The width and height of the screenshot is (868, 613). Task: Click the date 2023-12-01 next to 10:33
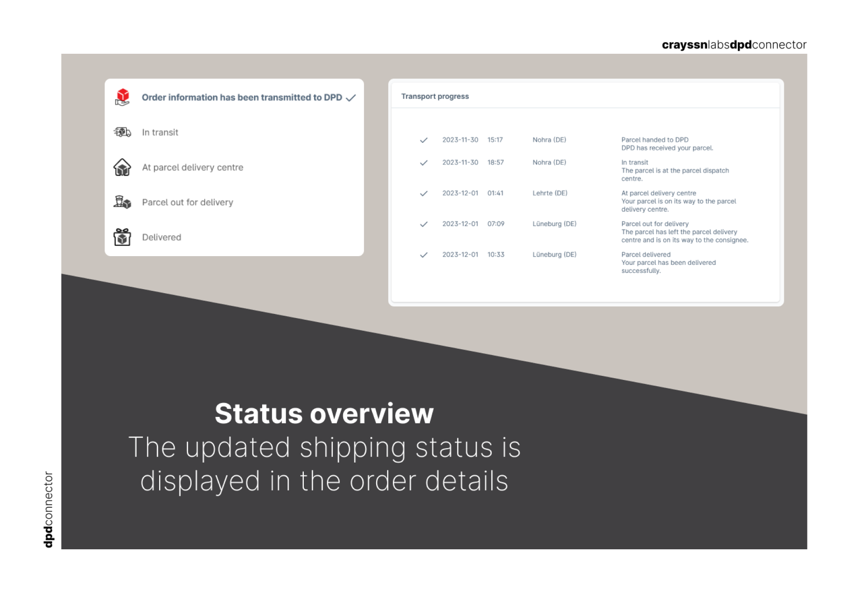tap(460, 254)
